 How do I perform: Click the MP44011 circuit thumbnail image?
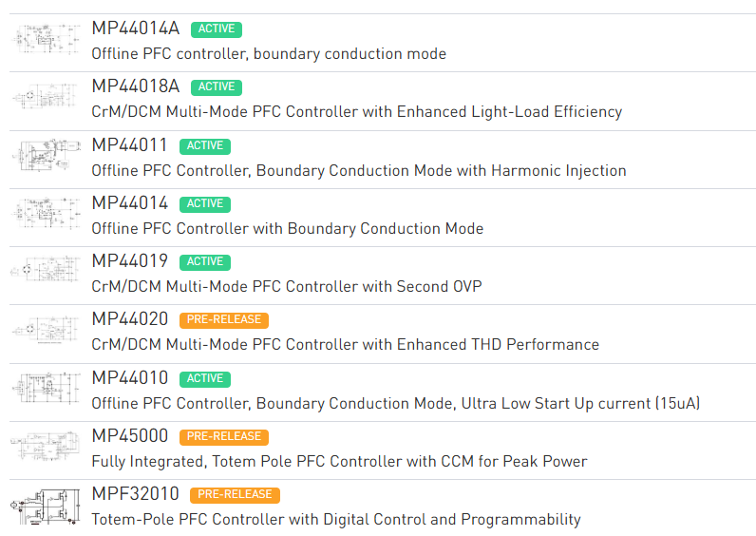pos(47,157)
